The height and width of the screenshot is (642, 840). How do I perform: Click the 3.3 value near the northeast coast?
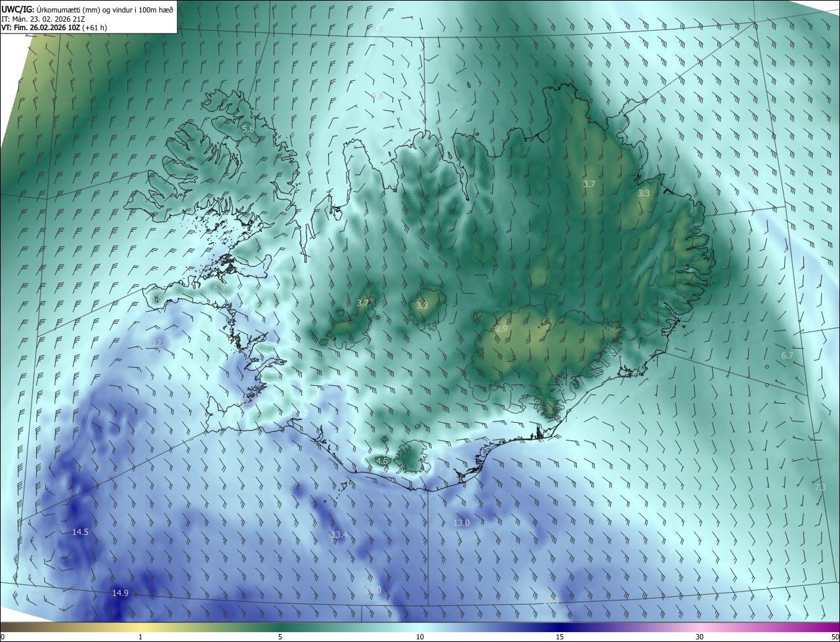pos(644,193)
